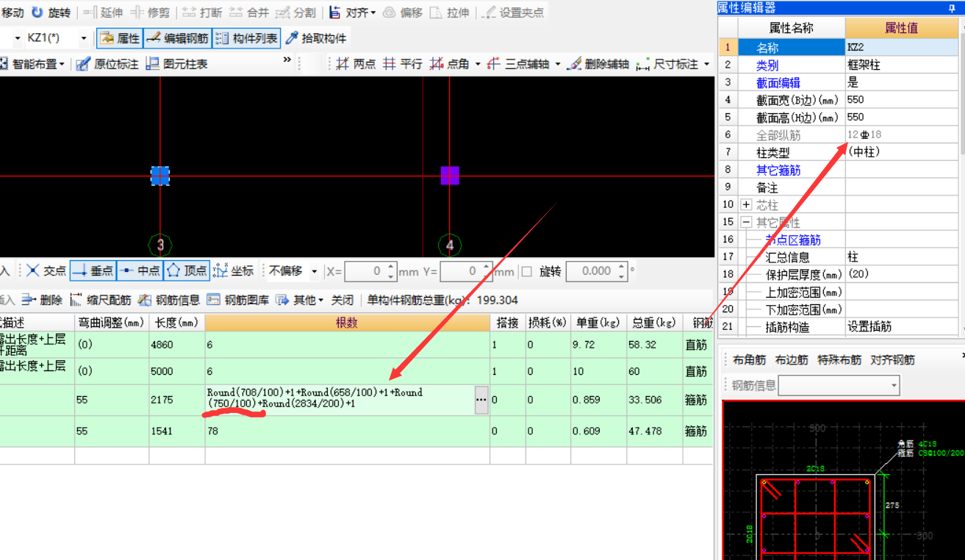Click the 图元柱表 tool

click(176, 64)
